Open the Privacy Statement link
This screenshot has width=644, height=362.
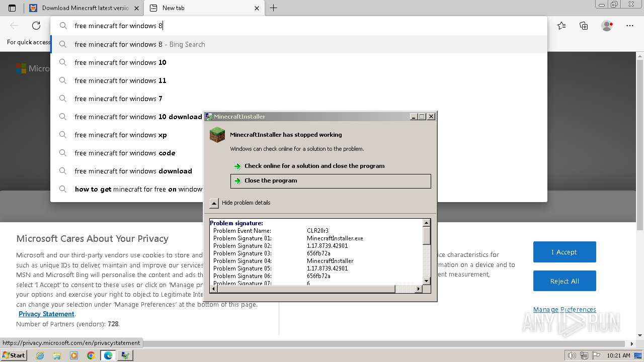(47, 314)
